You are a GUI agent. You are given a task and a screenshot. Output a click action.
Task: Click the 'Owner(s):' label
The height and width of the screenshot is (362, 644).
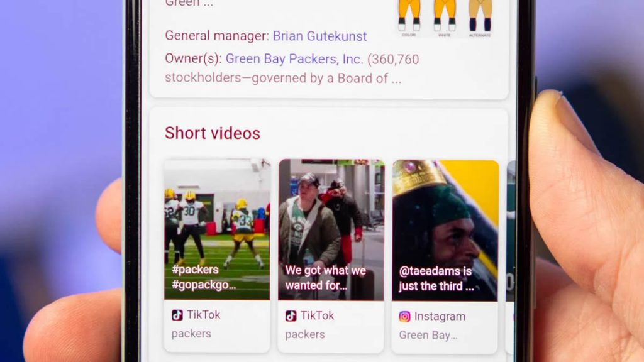pyautogui.click(x=194, y=58)
